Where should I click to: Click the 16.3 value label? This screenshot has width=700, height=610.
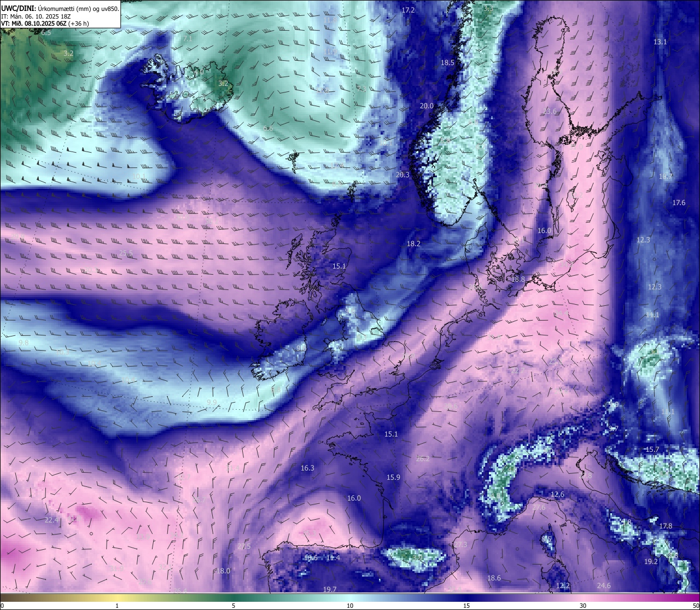(x=307, y=468)
